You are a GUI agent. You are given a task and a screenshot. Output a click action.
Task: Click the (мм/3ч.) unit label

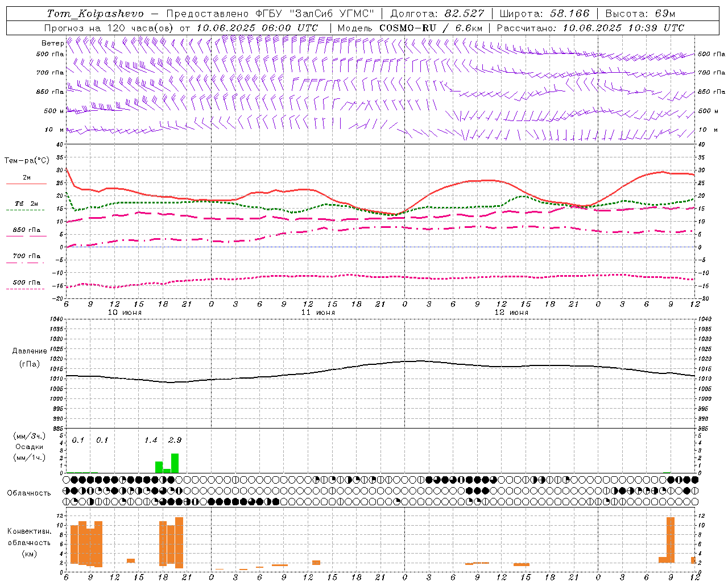[x=29, y=436]
